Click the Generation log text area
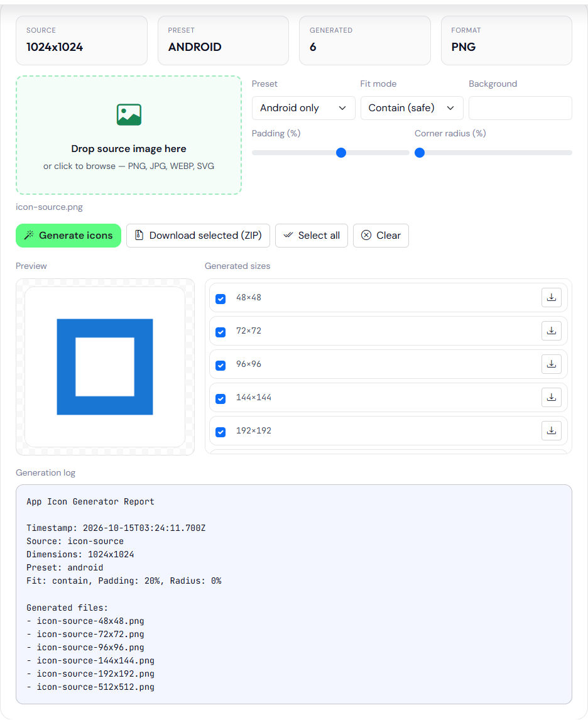The image size is (588, 720). click(x=294, y=594)
